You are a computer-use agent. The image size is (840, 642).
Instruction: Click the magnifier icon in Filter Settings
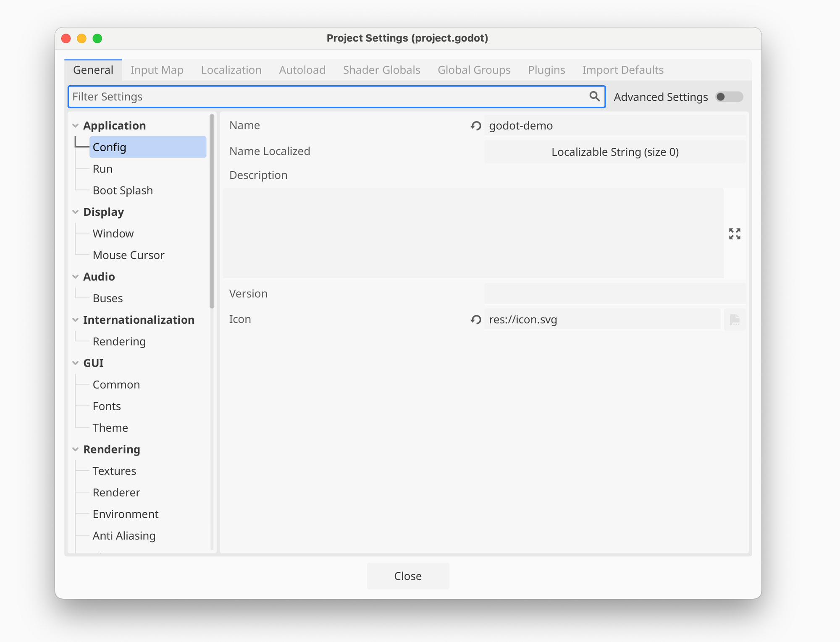point(594,97)
